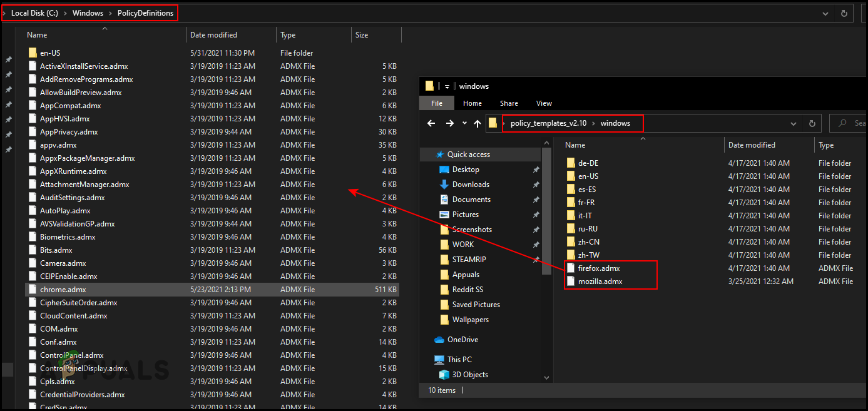Open OneDrive in the navigation pane
This screenshot has width=868, height=411.
click(x=462, y=340)
